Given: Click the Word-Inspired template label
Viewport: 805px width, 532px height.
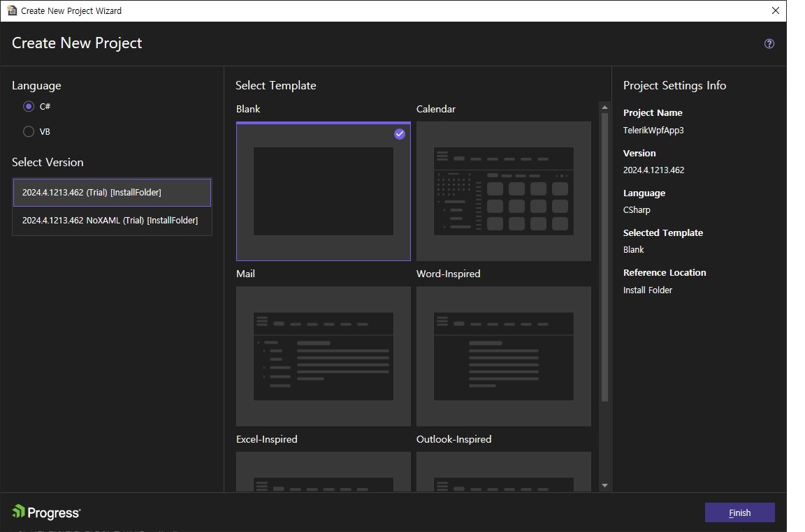Looking at the screenshot, I should pos(448,274).
